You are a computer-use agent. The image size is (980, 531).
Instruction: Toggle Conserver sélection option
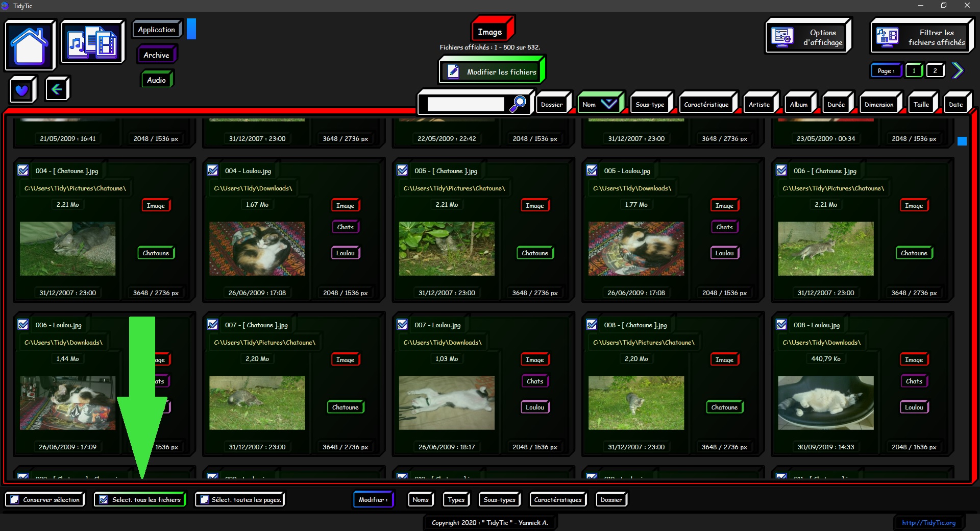coord(45,499)
